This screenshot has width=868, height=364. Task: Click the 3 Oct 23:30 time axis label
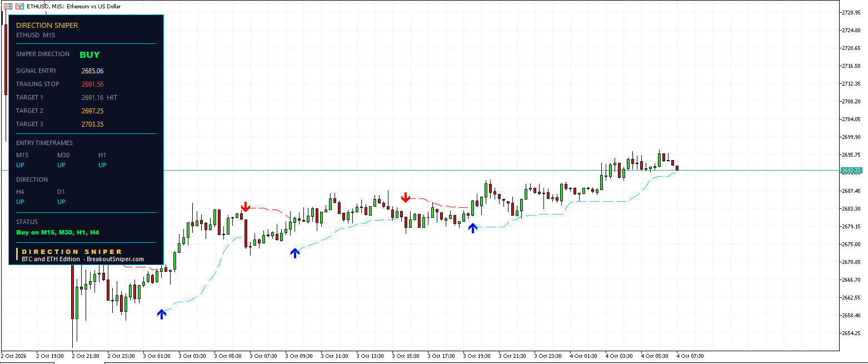[x=548, y=356]
